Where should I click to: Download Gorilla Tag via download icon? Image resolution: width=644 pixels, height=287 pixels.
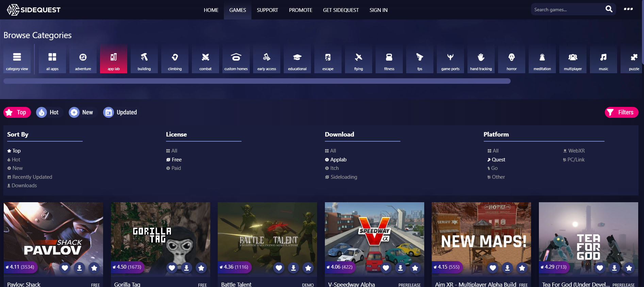tap(186, 268)
